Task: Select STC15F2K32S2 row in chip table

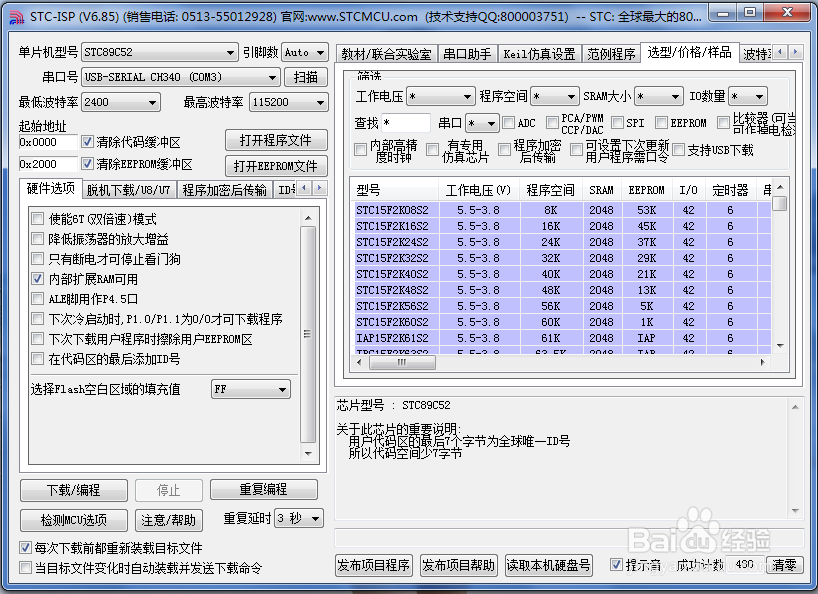Action: pos(563,258)
